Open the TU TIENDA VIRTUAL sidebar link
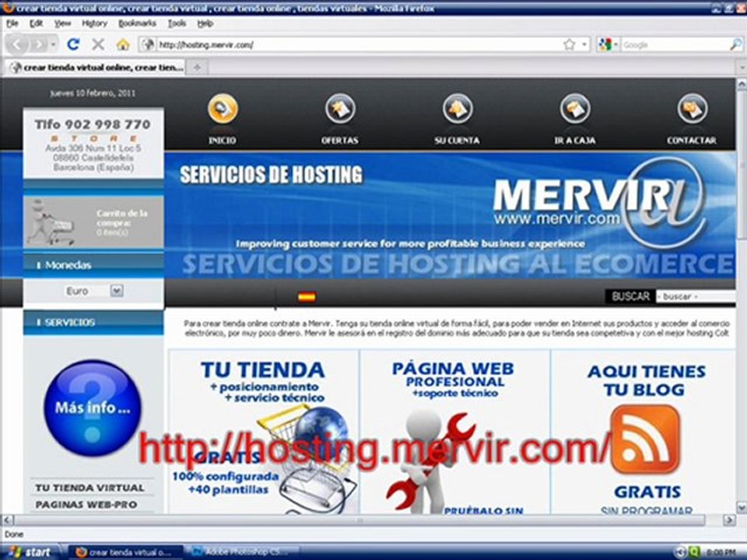Image resolution: width=747 pixels, height=560 pixels. [x=89, y=488]
